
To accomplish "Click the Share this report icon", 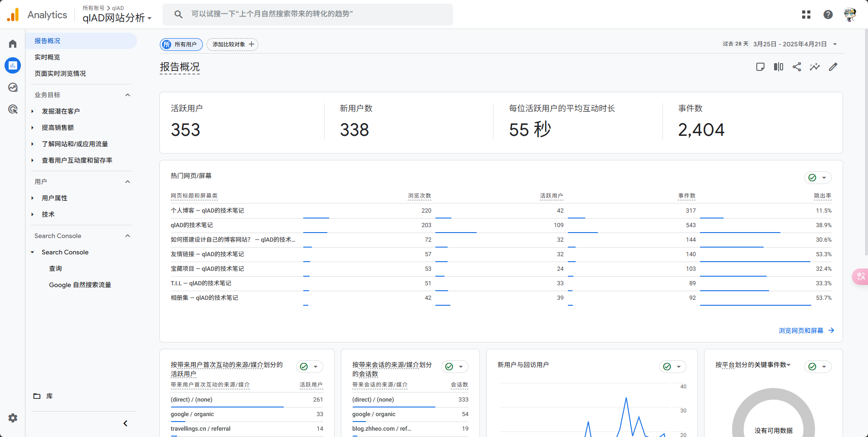I will tap(797, 67).
